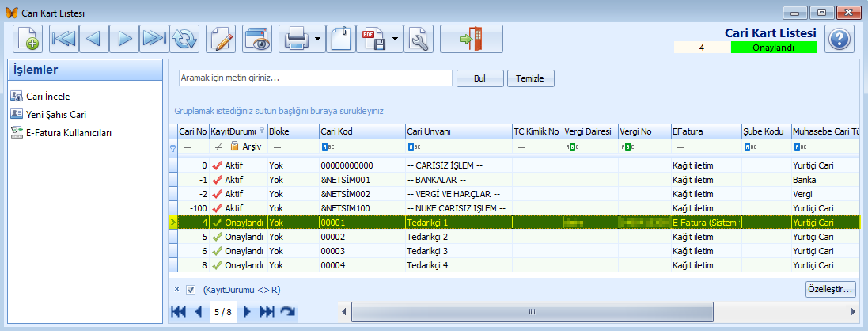Select the Tedarikçi 2 row
This screenshot has width=868, height=331.
[513, 237]
